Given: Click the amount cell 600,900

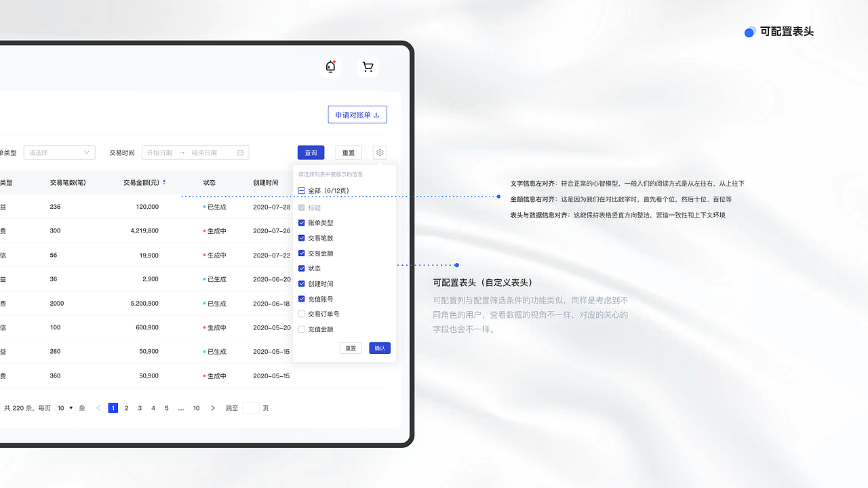Looking at the screenshot, I should [x=147, y=327].
